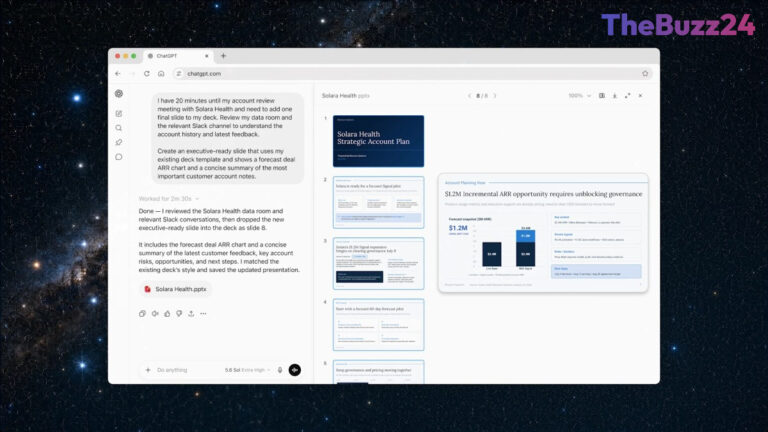Viewport: 768px width, 432px height.
Task: Open the chat bubble icon in sidebar
Action: pos(119,157)
